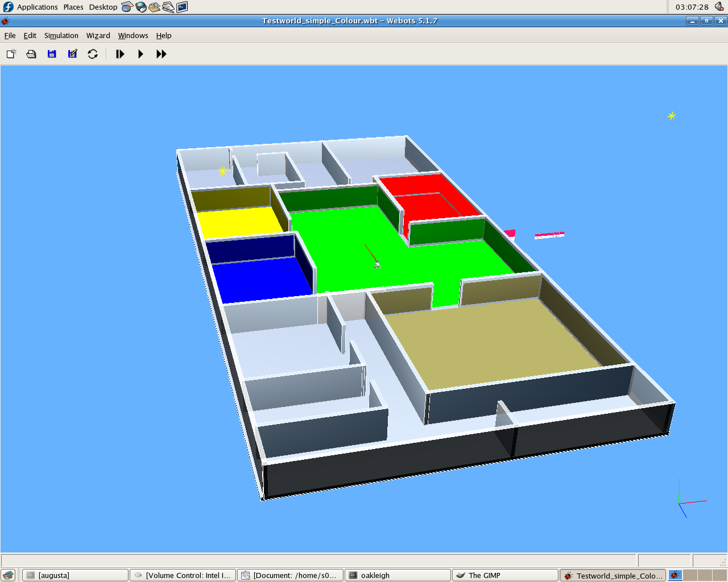Expand the Wizard menu
The width and height of the screenshot is (728, 582).
point(98,35)
